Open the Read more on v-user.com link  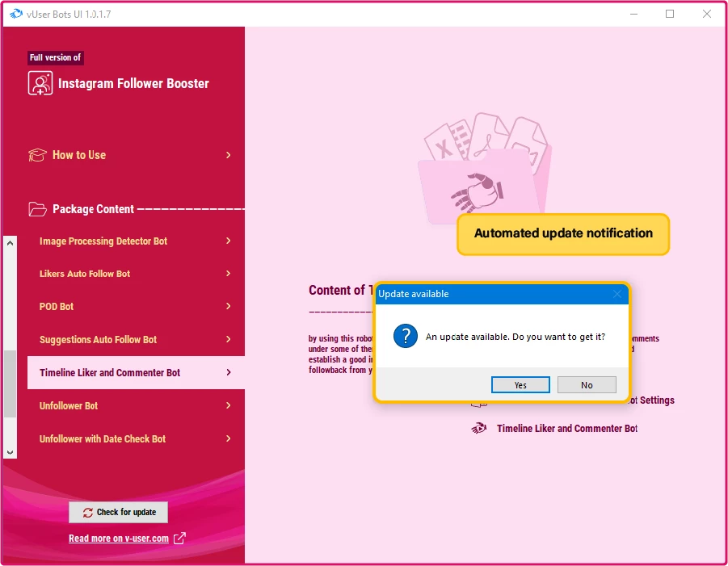[x=119, y=539]
